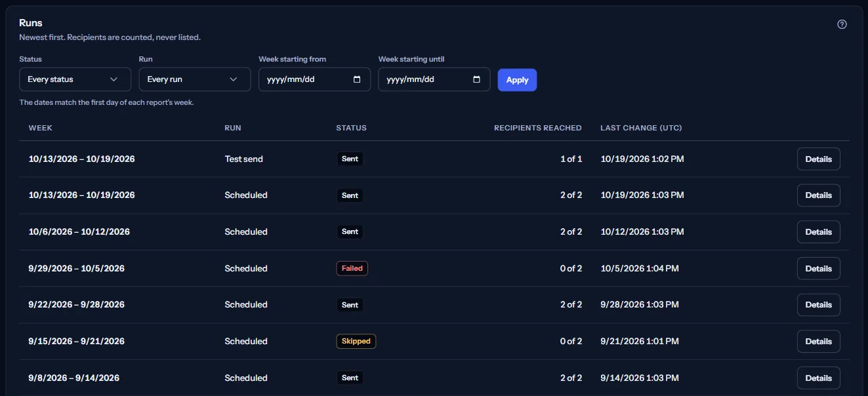
Task: Click timestamp 10/5/2026 1:04 PM
Action: click(640, 268)
